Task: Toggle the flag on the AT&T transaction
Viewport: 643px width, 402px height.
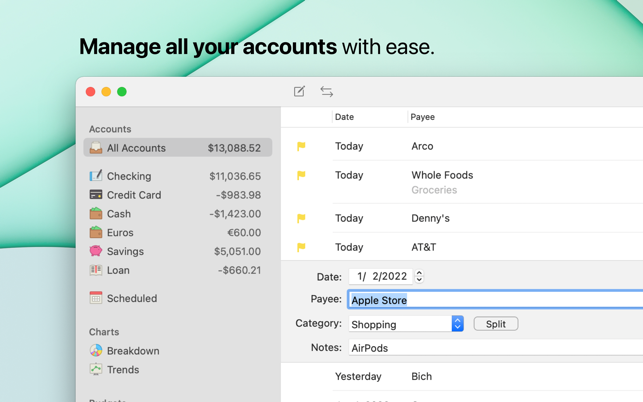Action: tap(301, 247)
